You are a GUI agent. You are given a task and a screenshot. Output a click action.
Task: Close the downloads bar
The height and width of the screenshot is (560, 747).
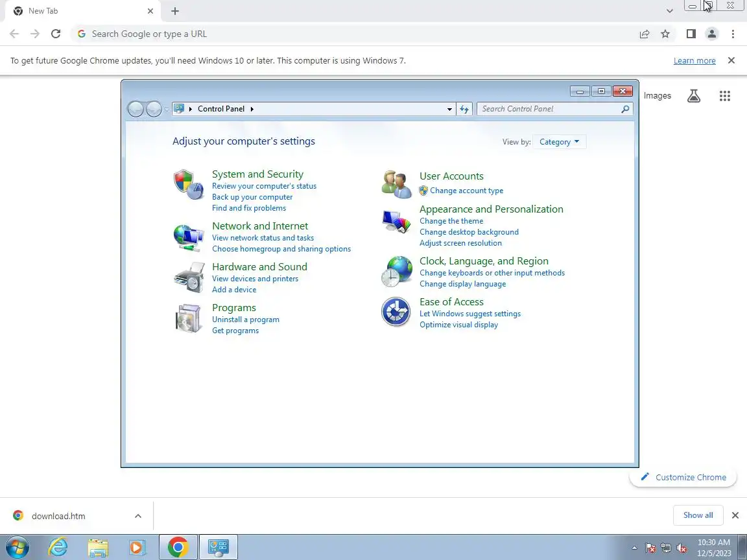click(x=735, y=515)
